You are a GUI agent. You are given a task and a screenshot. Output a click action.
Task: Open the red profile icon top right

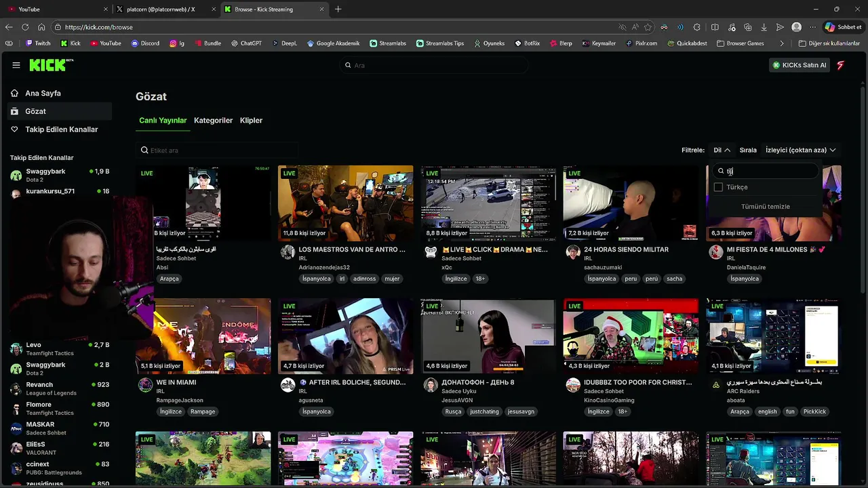pos(840,65)
